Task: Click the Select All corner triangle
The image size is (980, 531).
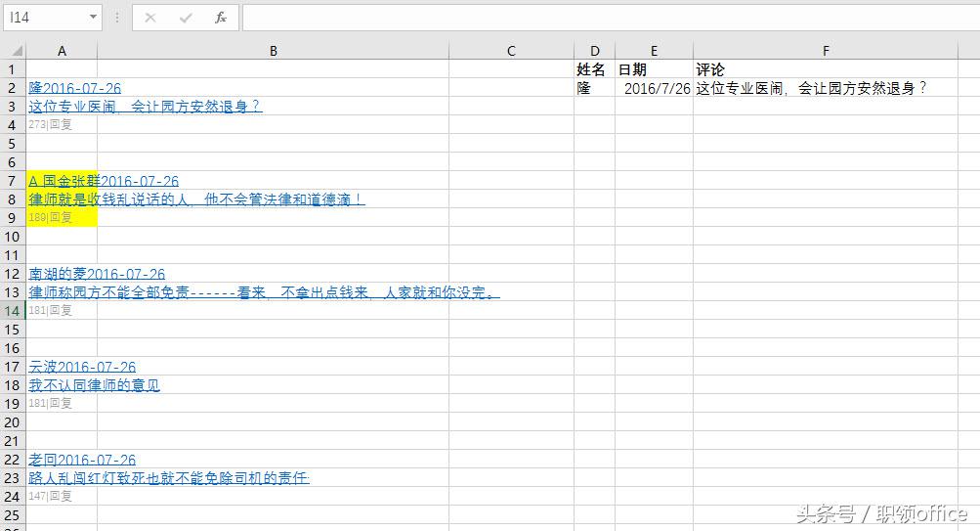Action: [17, 51]
